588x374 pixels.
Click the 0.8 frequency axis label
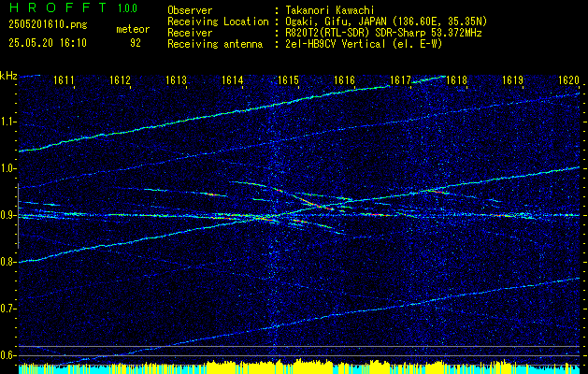tap(8, 262)
